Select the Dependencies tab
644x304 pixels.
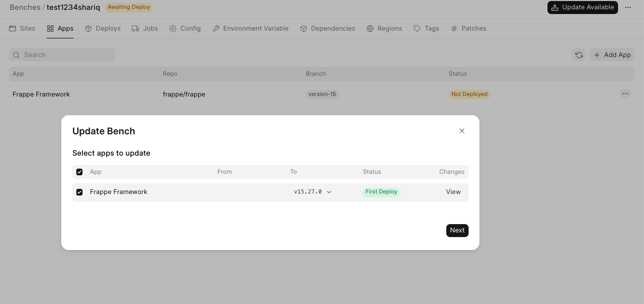click(x=327, y=29)
